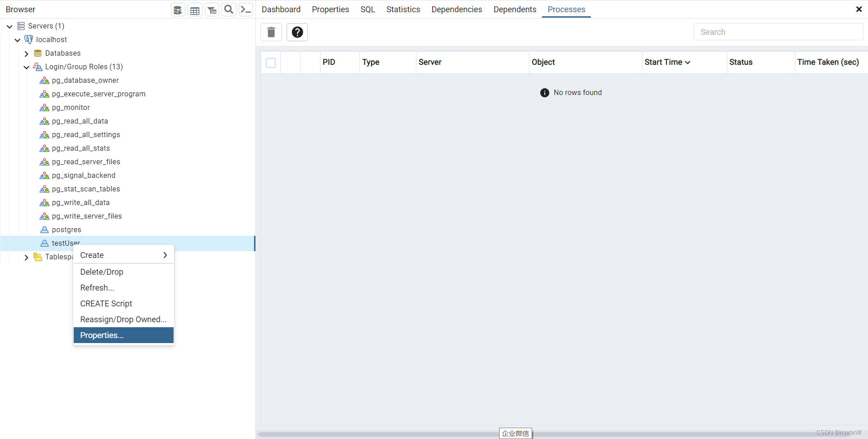This screenshot has height=439, width=868.
Task: Collapse the Login/Group Roles node
Action: pos(26,67)
